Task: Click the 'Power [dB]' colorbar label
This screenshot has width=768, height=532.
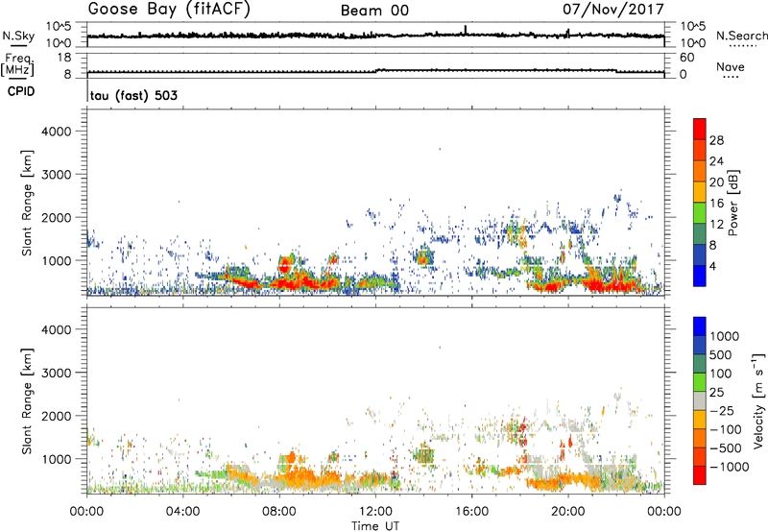Action: tap(733, 203)
